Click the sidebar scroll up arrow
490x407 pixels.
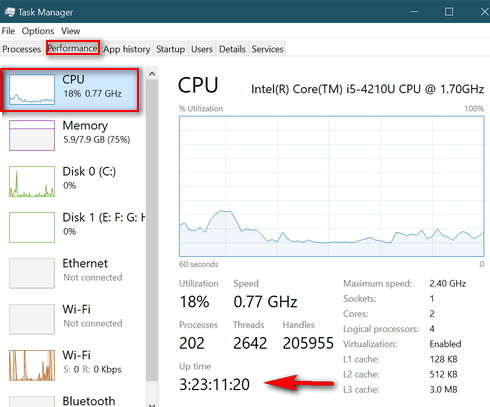pyautogui.click(x=152, y=74)
